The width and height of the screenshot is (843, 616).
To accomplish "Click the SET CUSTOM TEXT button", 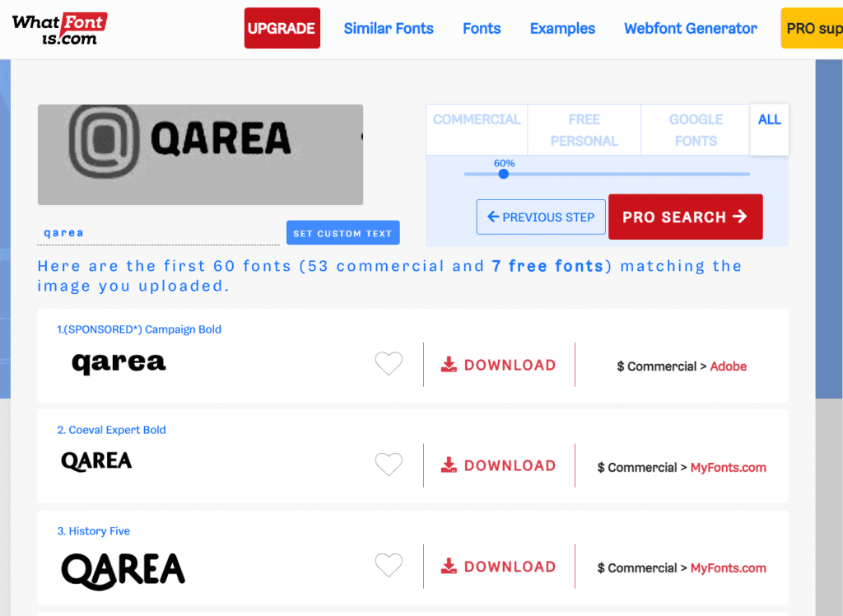I will pyautogui.click(x=343, y=233).
